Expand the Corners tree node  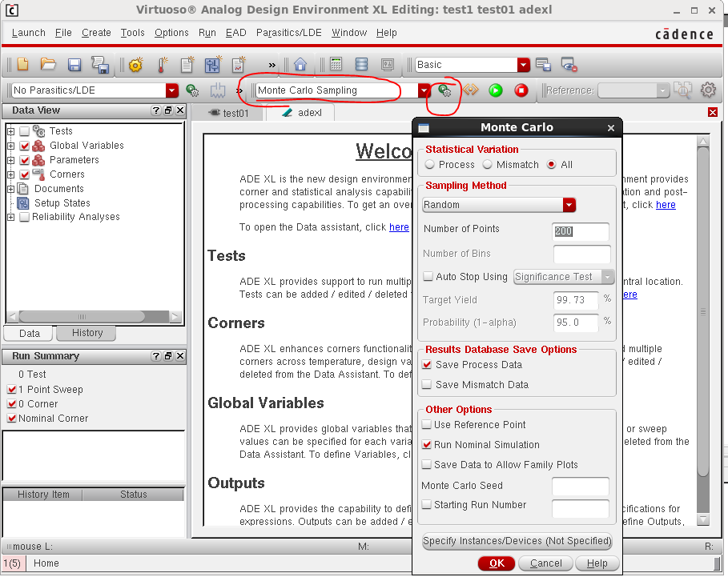tap(10, 174)
